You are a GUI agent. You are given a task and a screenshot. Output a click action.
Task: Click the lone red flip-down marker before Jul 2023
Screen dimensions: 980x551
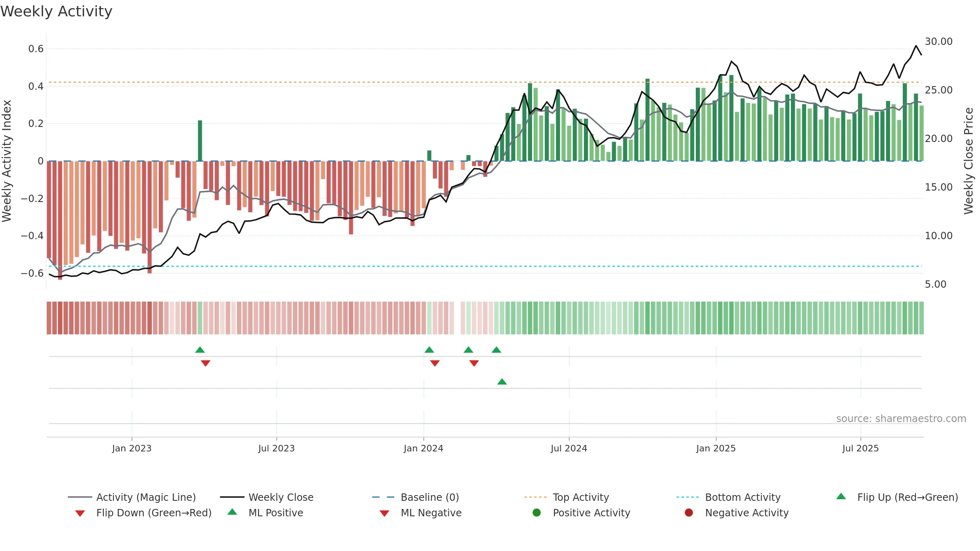click(205, 363)
